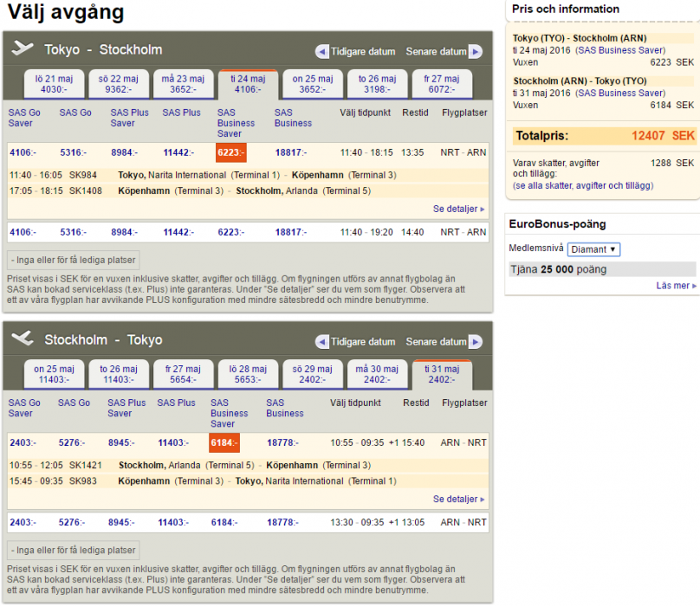
Task: Switch to the sö 29 maj 2402:- tab
Action: pos(312,374)
